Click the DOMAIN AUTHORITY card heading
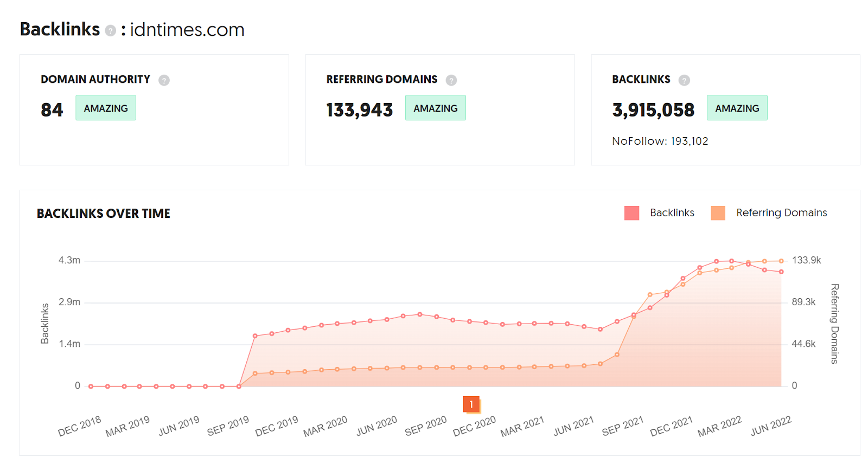Screen dimensions: 868x464 (95, 79)
